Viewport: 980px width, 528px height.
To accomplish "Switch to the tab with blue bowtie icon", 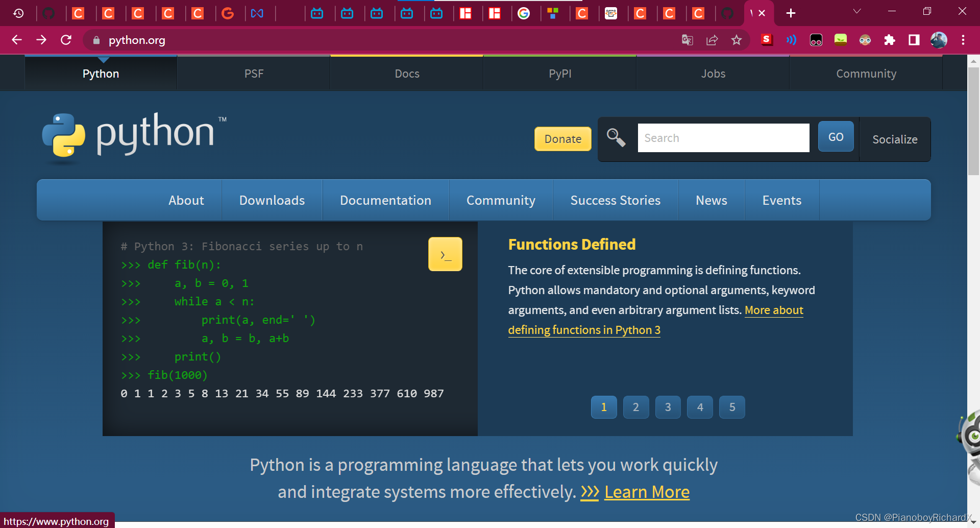I will [x=257, y=13].
